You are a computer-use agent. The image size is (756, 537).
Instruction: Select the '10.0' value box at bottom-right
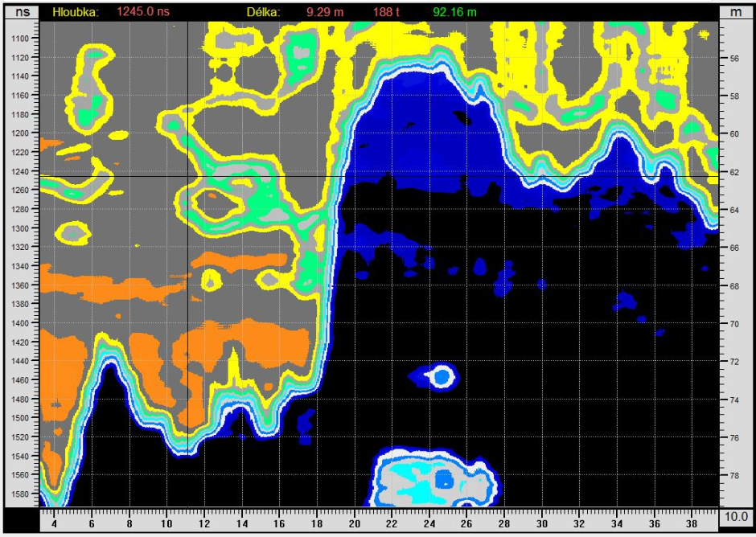pos(735,519)
